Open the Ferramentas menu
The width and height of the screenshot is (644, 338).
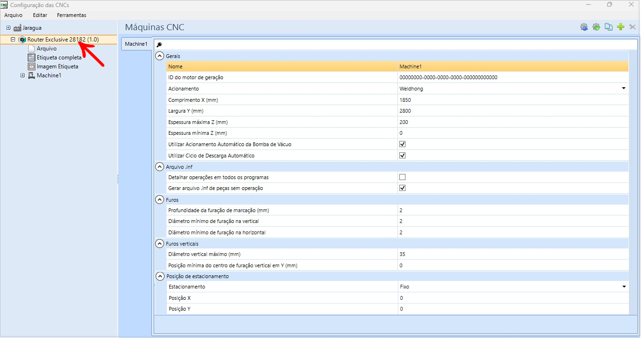[x=72, y=15]
